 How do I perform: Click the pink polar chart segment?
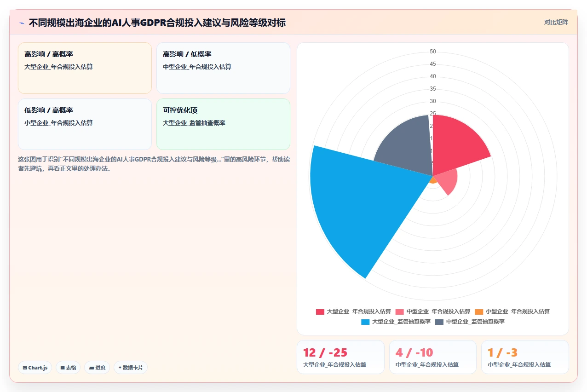pyautogui.click(x=446, y=181)
